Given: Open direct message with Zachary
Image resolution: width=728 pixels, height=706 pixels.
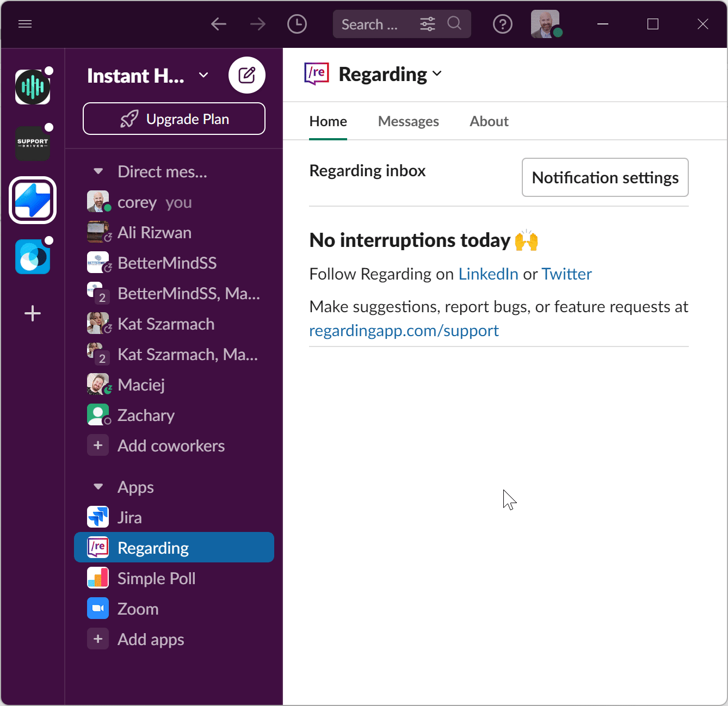Looking at the screenshot, I should (174, 416).
